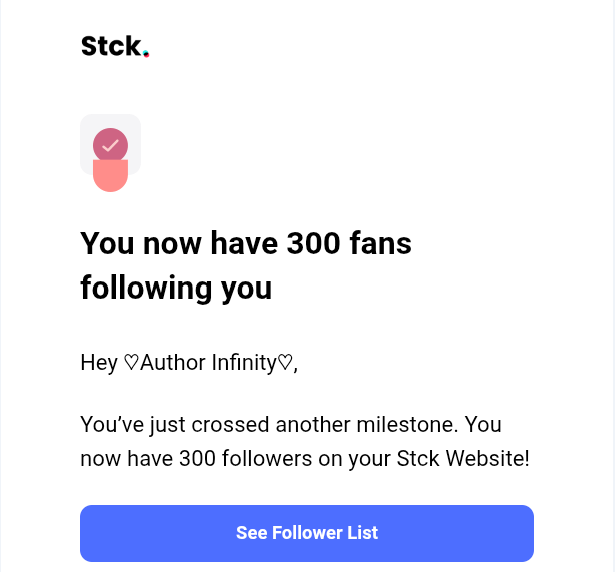
Task: Click the '300 fans' text in heading
Action: coord(349,243)
